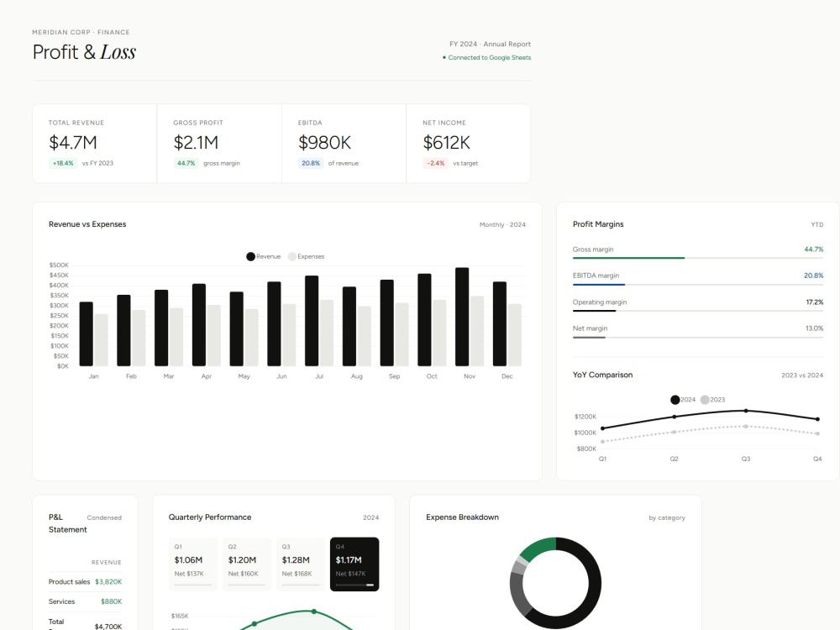The height and width of the screenshot is (630, 840).
Task: Toggle the 2023 legend in YoY chart
Action: [712, 400]
